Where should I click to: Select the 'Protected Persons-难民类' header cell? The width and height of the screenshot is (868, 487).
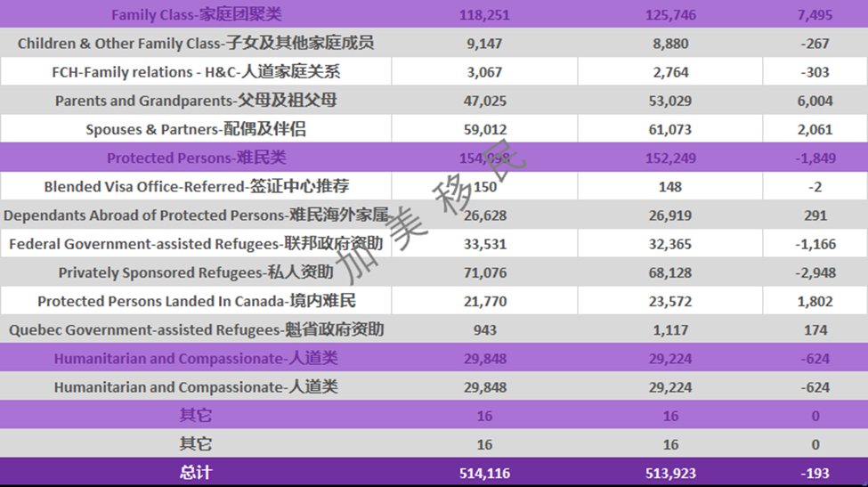point(197,158)
